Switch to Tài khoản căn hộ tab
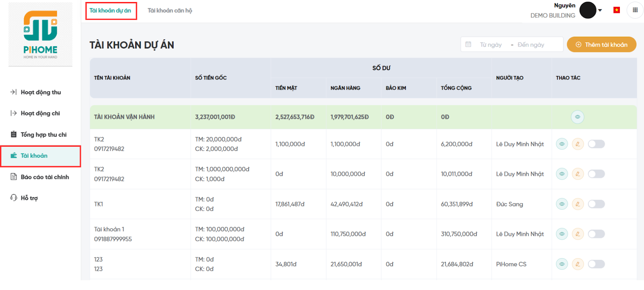This screenshot has width=644, height=290. click(x=169, y=10)
